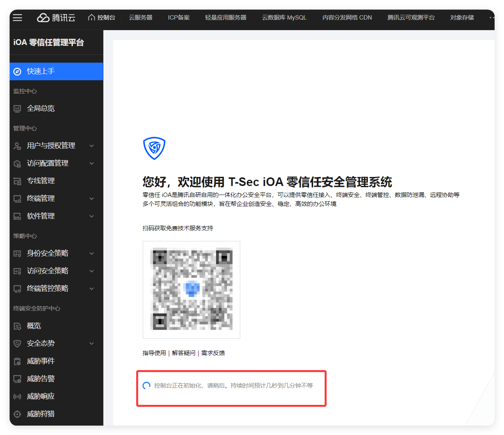The image size is (504, 435).
Task: Open 威胁告警 sidebar item
Action: (56, 379)
